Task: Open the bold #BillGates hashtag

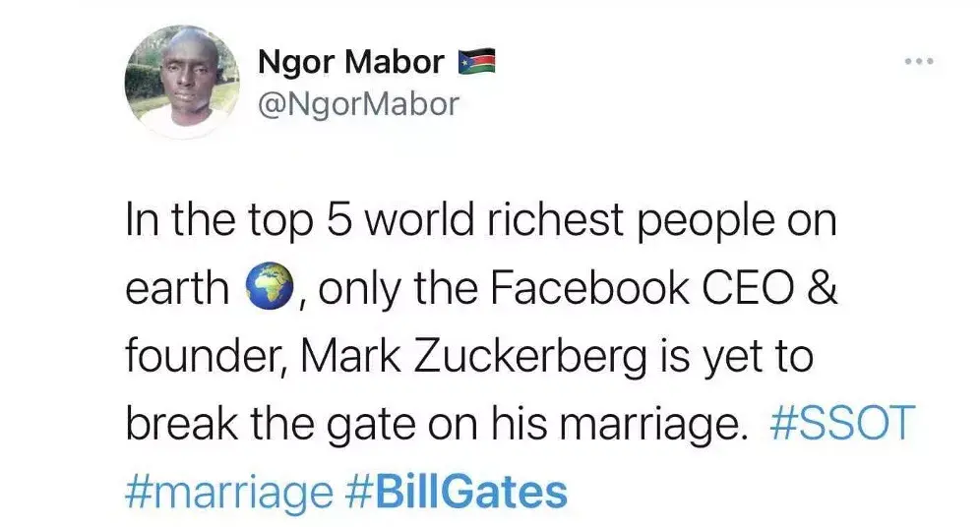Action: pyautogui.click(x=456, y=492)
